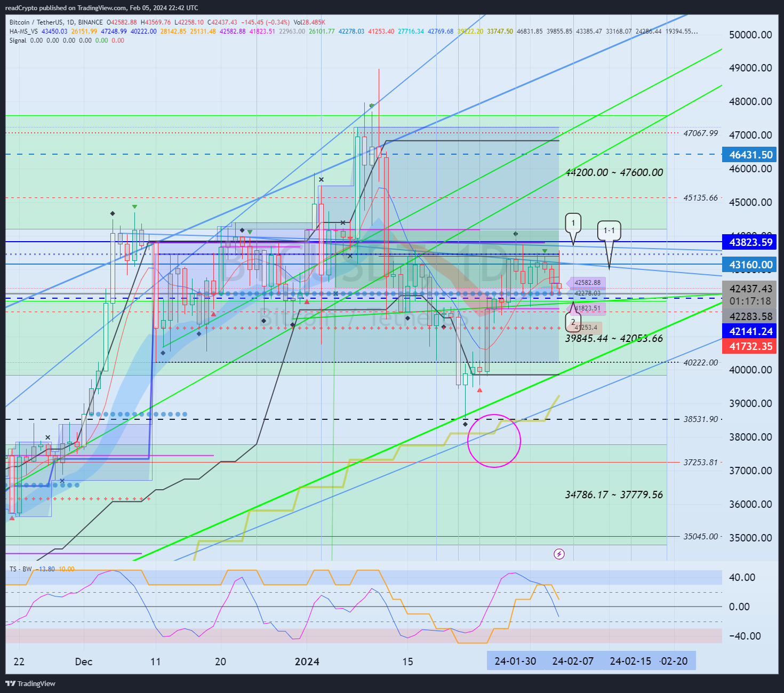Click the 38531.90 level label
This screenshot has height=693, width=784.
pyautogui.click(x=701, y=419)
